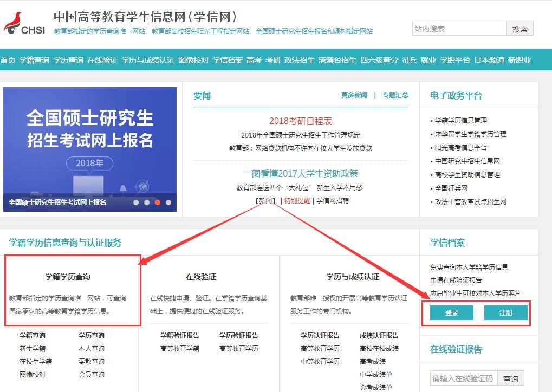552x392 pixels.
Task: Click 登录 button in 学信档案
Action: (452, 312)
